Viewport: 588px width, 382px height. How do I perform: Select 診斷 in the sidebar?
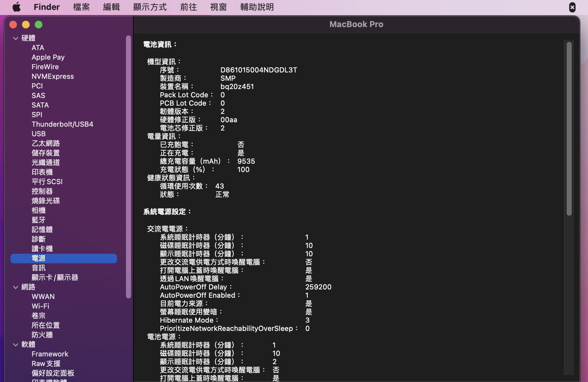(x=39, y=239)
